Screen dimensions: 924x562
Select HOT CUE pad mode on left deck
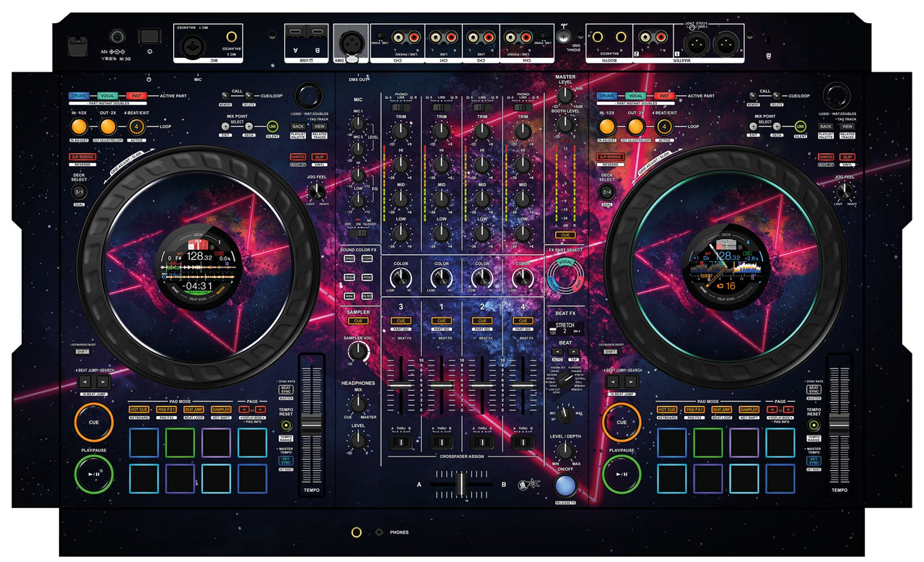(x=140, y=410)
